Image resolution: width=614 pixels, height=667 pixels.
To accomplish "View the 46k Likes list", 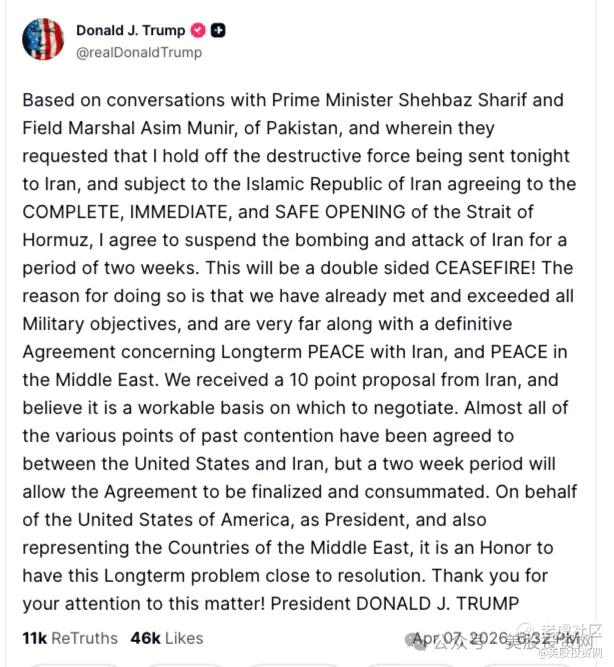I will pos(167,638).
